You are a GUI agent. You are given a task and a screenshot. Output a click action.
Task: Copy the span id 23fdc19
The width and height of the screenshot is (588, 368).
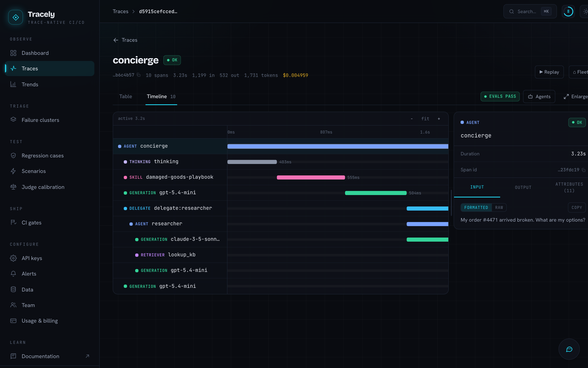click(x=583, y=170)
